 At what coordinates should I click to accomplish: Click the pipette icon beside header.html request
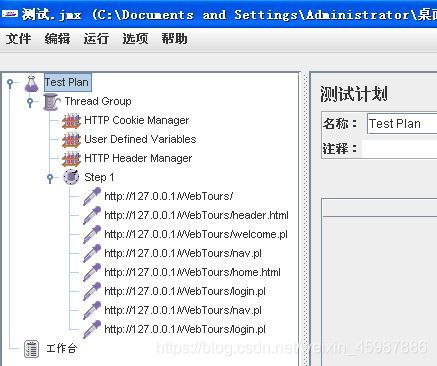(91, 215)
